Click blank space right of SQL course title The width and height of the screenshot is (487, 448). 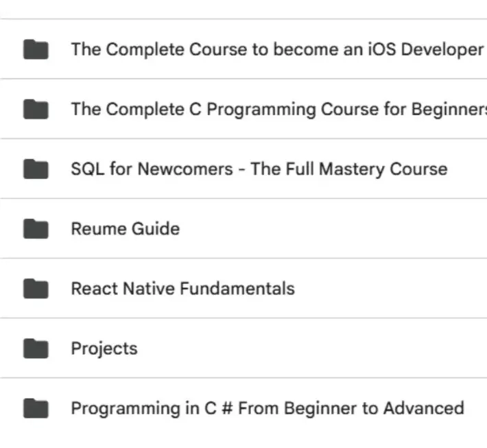(467, 169)
